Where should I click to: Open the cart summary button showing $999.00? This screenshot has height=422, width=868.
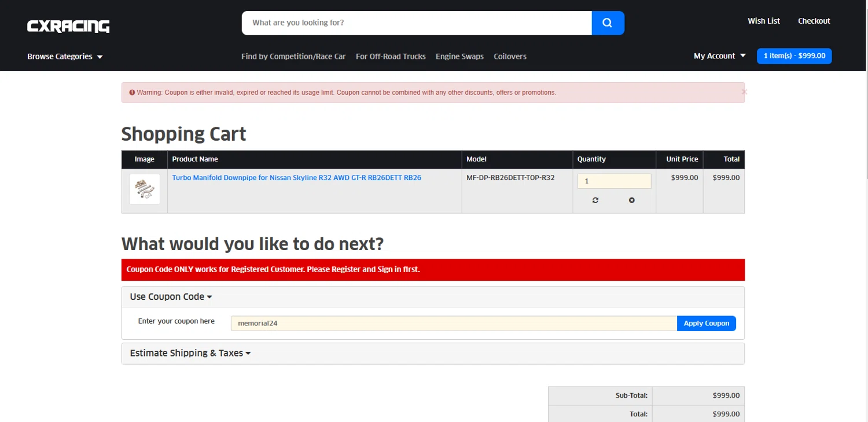(x=794, y=56)
